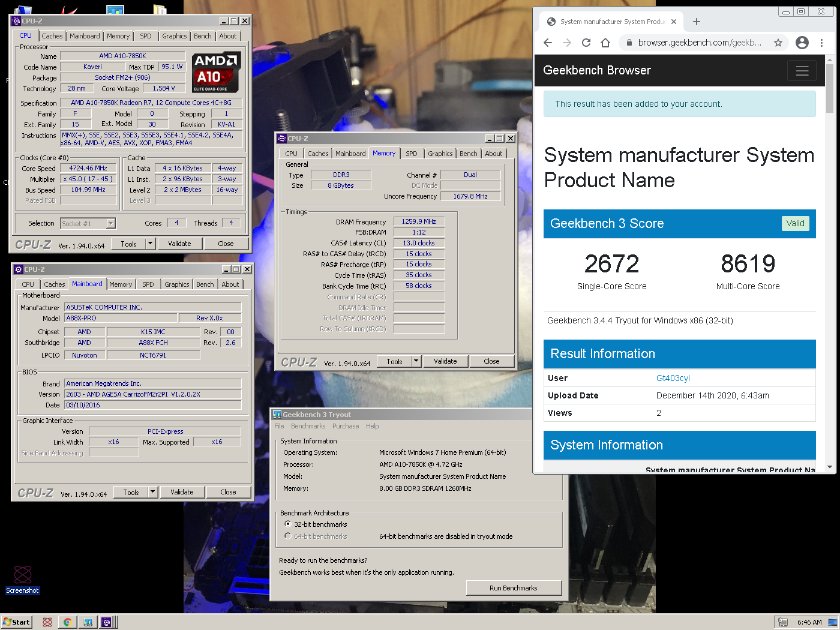Expand the Geekbench Browser hamburger menu
This screenshot has height=630, width=840.
click(802, 71)
